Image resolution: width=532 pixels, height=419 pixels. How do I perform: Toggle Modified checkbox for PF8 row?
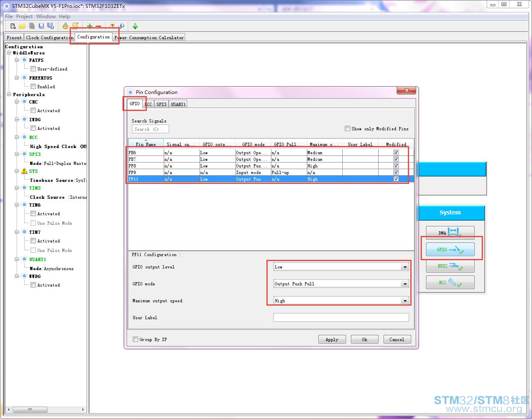(396, 166)
